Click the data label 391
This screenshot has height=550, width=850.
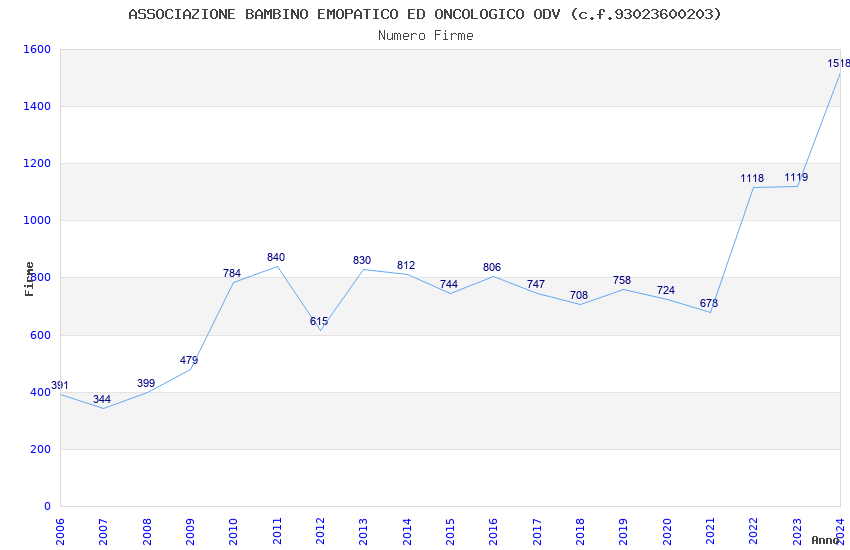coord(60,385)
